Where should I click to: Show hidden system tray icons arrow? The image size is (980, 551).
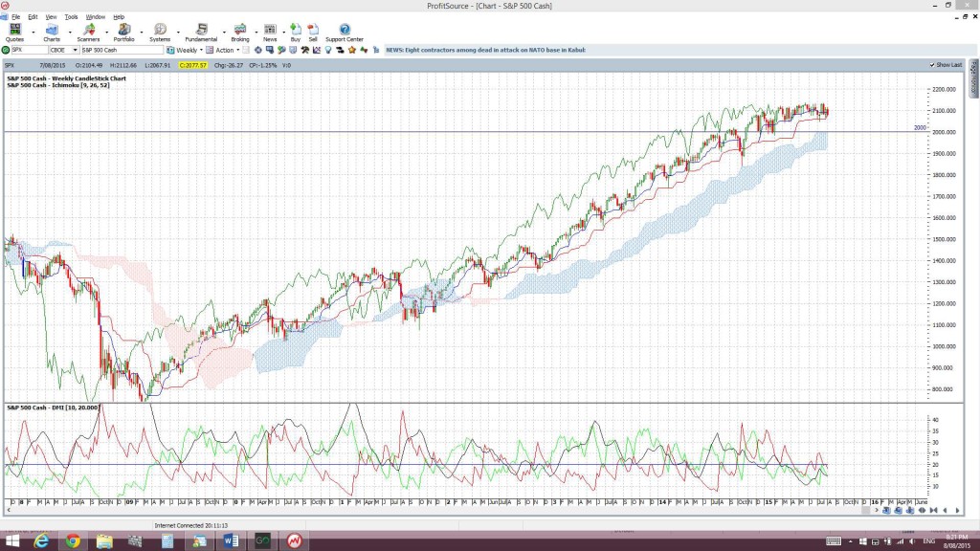tap(850, 541)
